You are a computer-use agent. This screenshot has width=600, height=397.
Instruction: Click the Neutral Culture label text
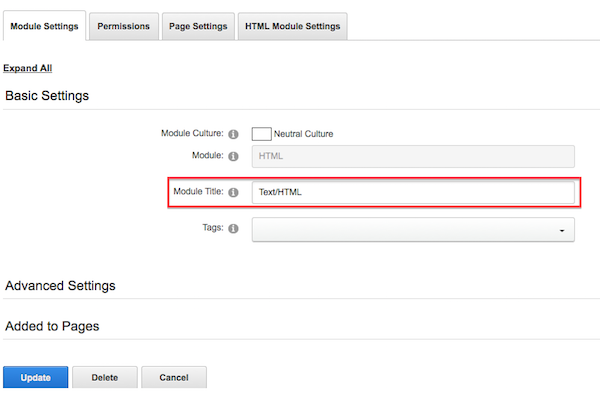(303, 134)
